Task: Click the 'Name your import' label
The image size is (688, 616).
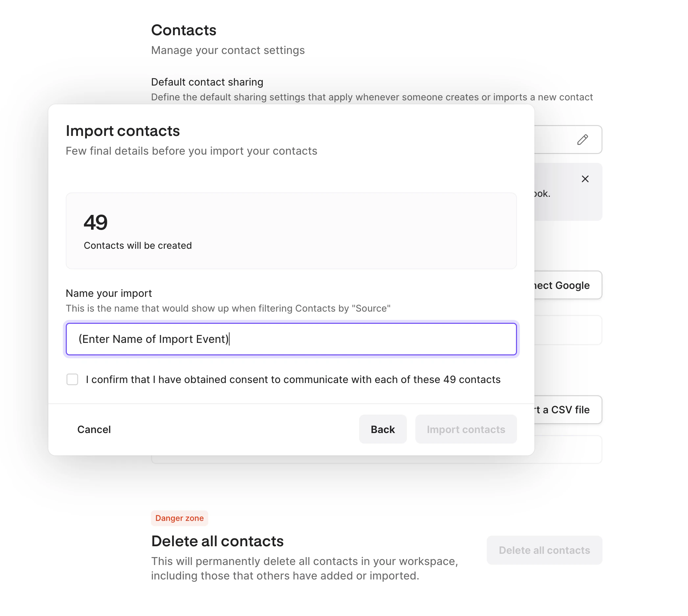Action: (x=109, y=293)
